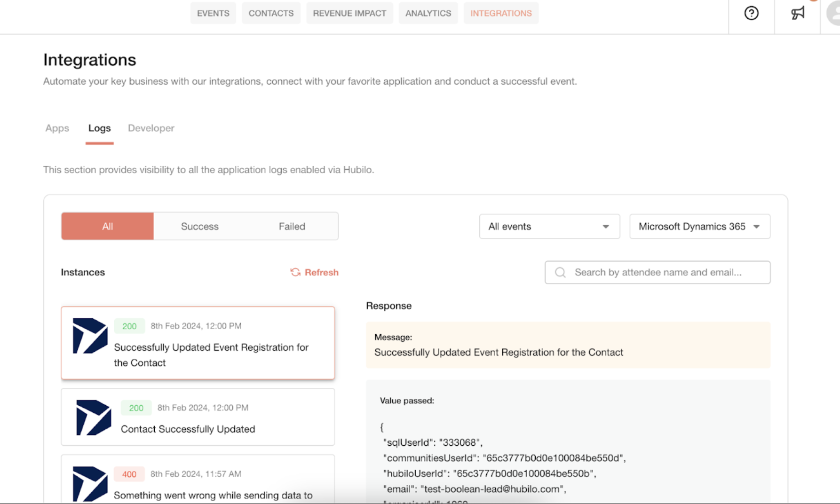
Task: Open the Revenue Impact section
Action: [349, 13]
